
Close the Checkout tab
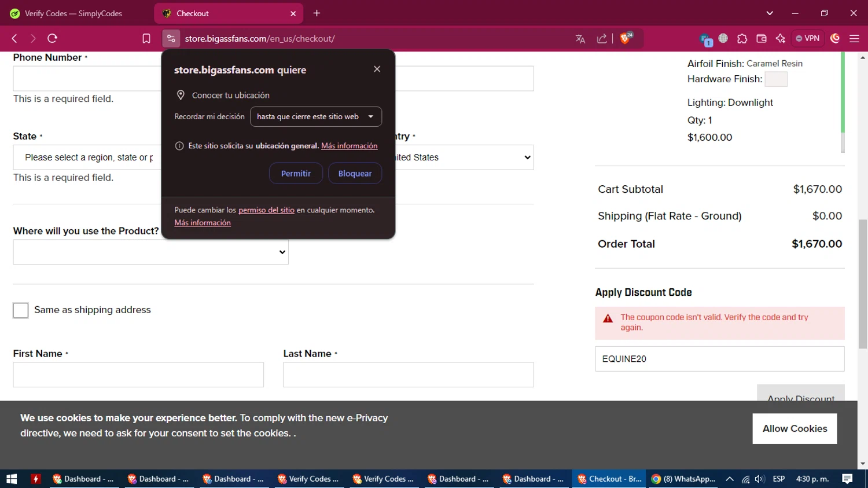pyautogui.click(x=293, y=13)
